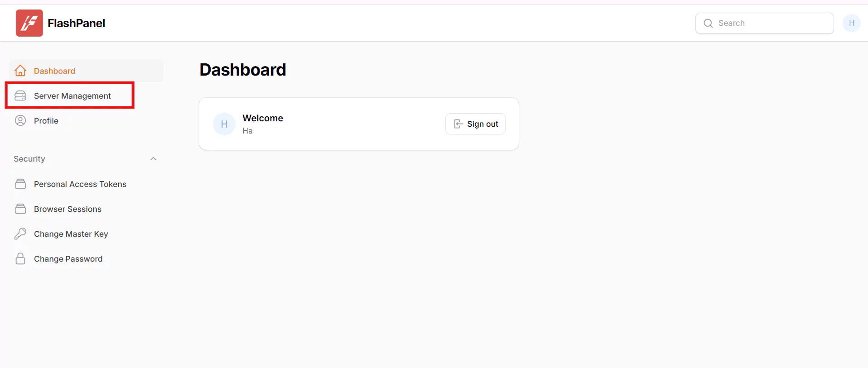The width and height of the screenshot is (868, 368).
Task: Click the Personal Access Tokens icon
Action: [x=20, y=184]
